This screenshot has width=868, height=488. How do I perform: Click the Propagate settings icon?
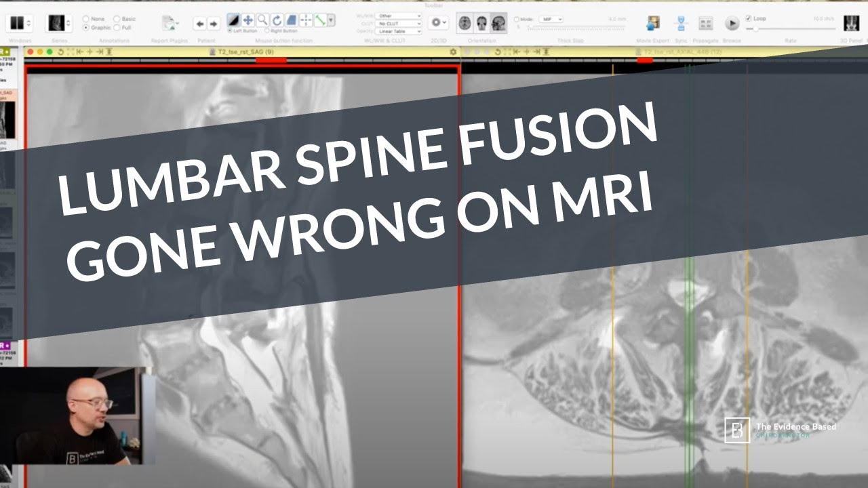coord(706,24)
